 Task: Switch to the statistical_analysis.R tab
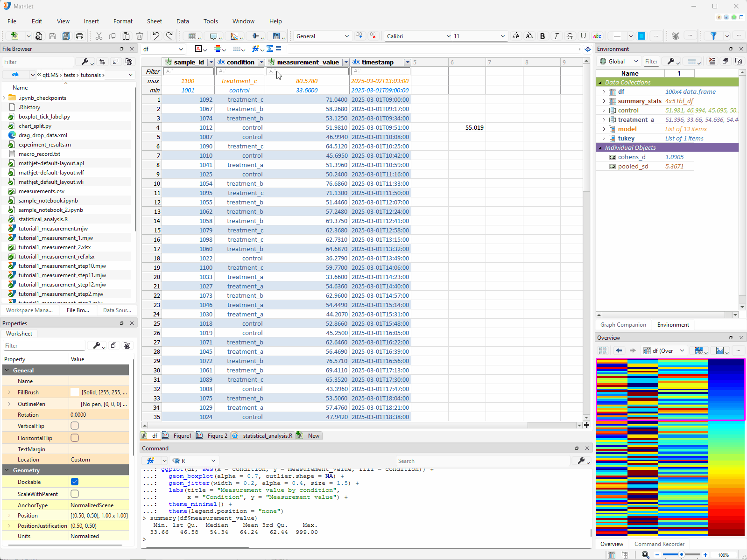(262, 435)
